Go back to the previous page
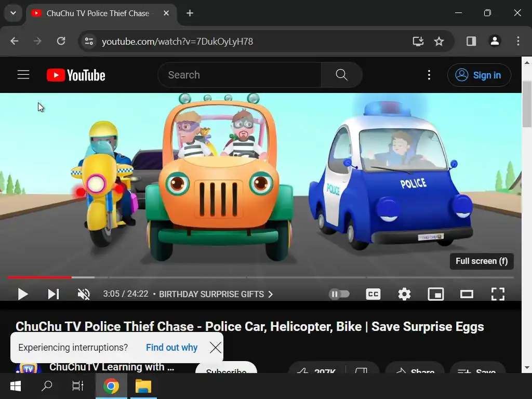The width and height of the screenshot is (532, 399). [14, 41]
